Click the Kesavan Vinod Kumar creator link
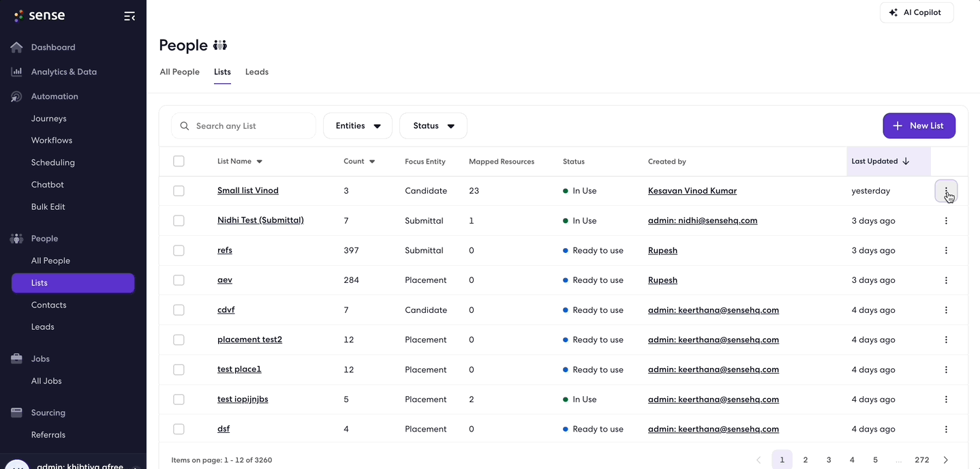Image resolution: width=980 pixels, height=469 pixels. click(692, 191)
